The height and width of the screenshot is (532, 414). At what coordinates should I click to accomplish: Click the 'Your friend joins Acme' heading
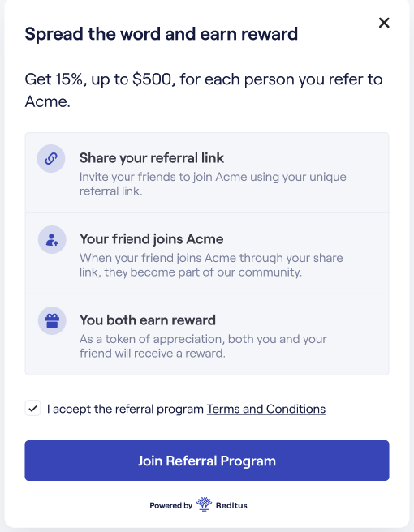[152, 239]
